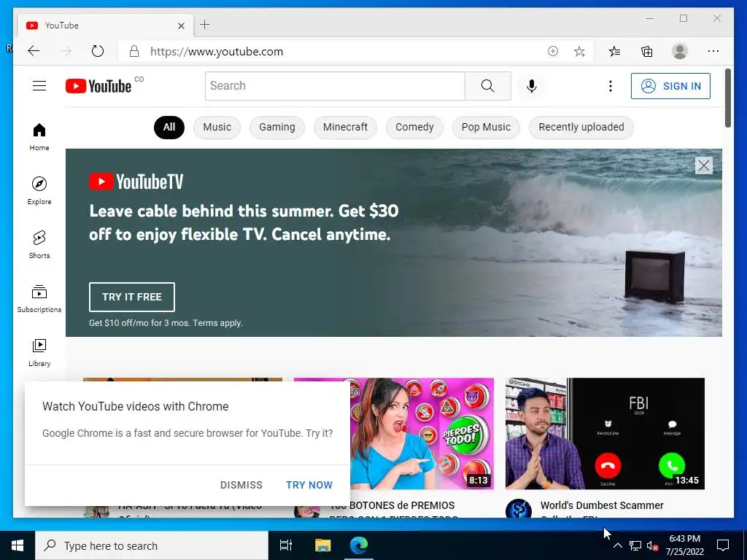This screenshot has width=747, height=560.
Task: Close the YouTube TV banner
Action: click(704, 166)
